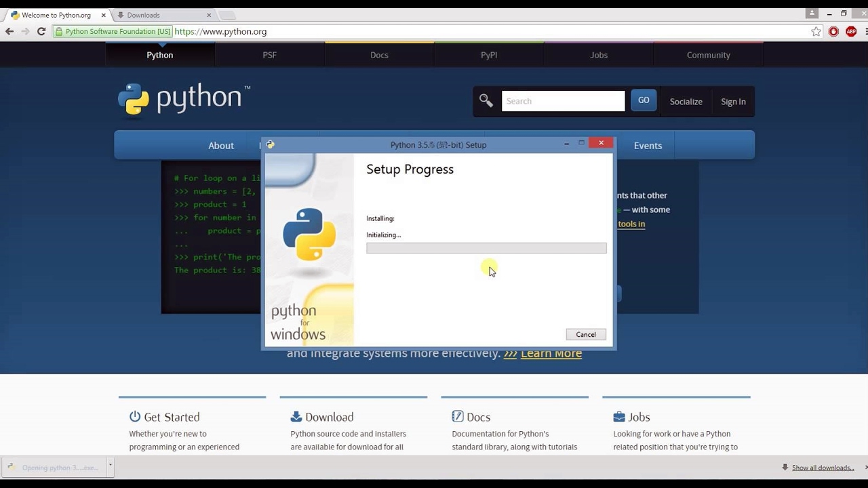Click the Jobs section briefcase icon

tap(619, 417)
